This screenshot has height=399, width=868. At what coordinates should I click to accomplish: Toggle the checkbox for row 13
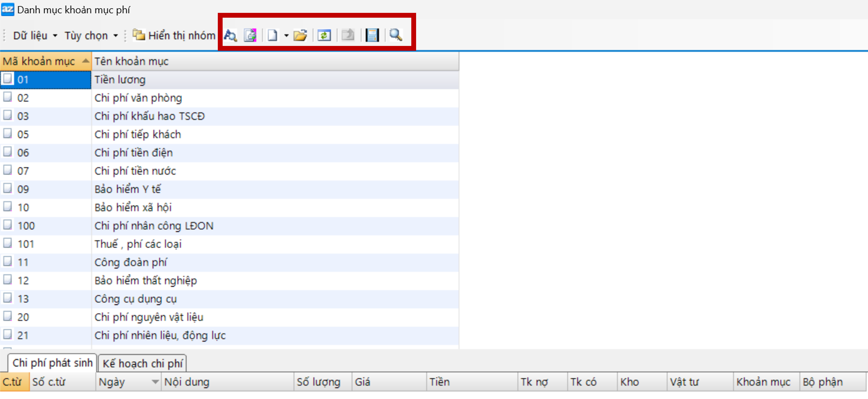click(7, 298)
